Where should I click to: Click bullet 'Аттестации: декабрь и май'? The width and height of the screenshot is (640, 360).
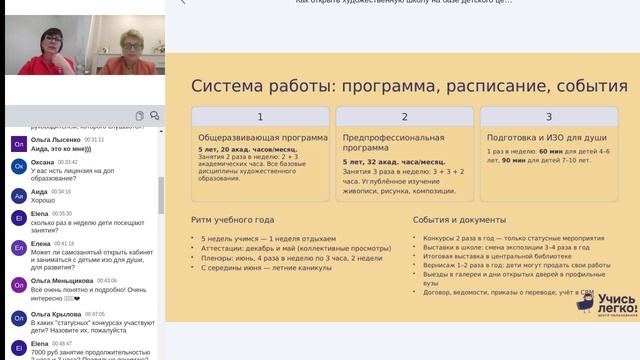tap(296, 248)
